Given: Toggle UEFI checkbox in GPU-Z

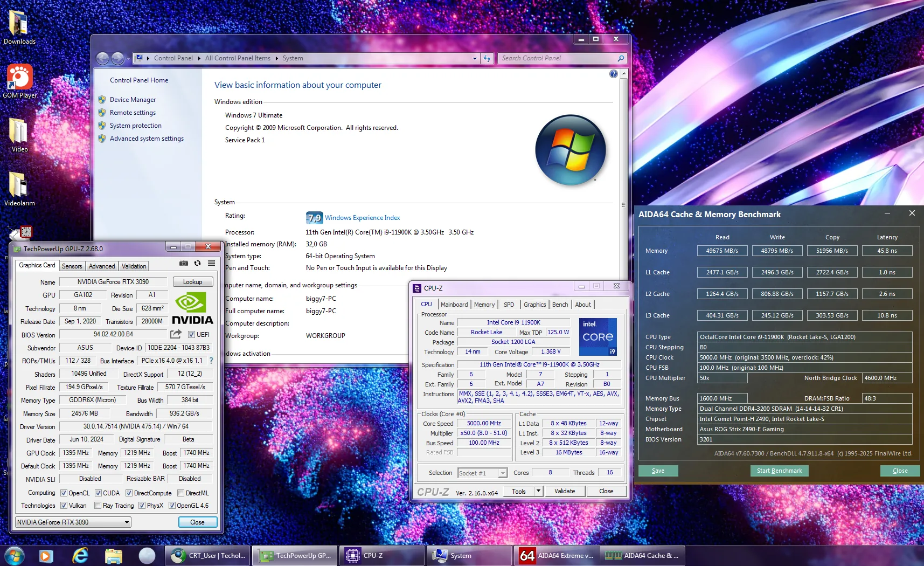Looking at the screenshot, I should point(191,335).
